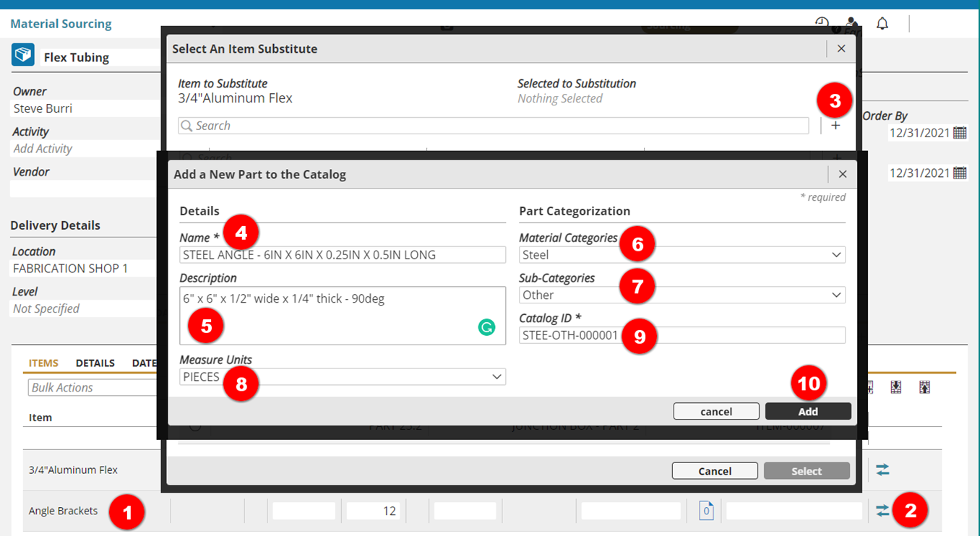980x536 pixels.
Task: Click the notifications bell icon
Action: [882, 24]
